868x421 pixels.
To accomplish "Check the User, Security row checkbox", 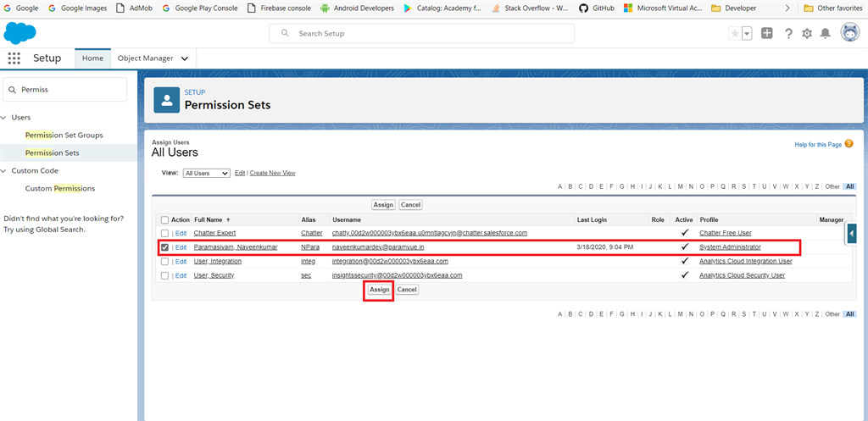I will [164, 275].
